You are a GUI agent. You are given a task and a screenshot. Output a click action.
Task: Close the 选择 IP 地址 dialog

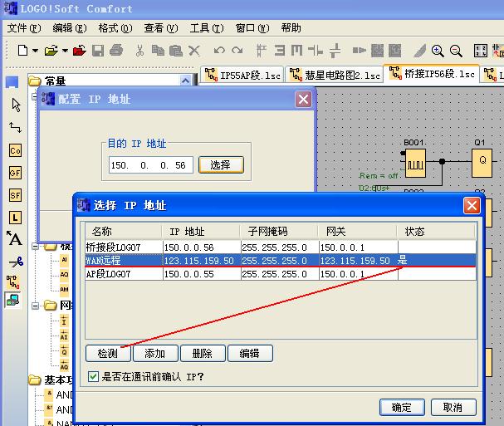pyautogui.click(x=472, y=205)
